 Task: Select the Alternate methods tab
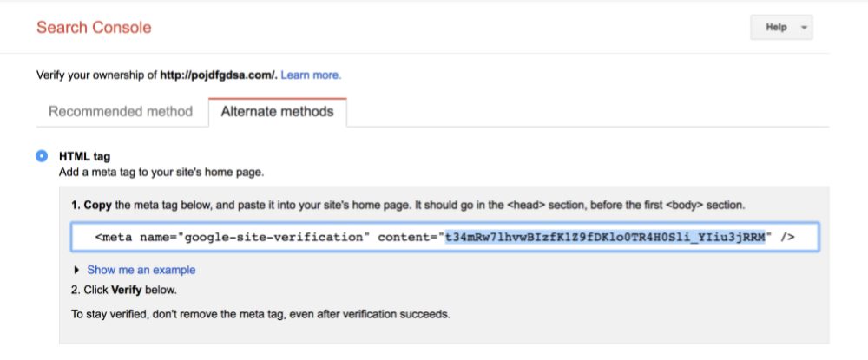pos(277,112)
